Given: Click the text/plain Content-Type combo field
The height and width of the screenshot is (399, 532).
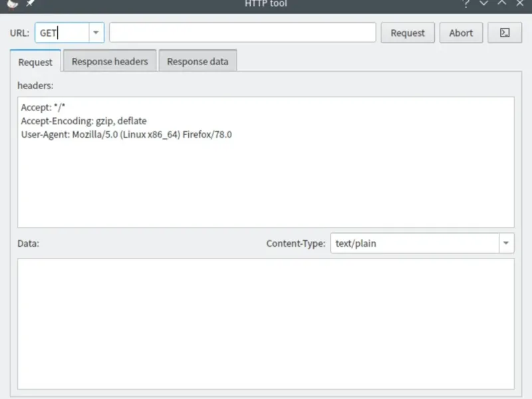Looking at the screenshot, I should click(x=414, y=243).
